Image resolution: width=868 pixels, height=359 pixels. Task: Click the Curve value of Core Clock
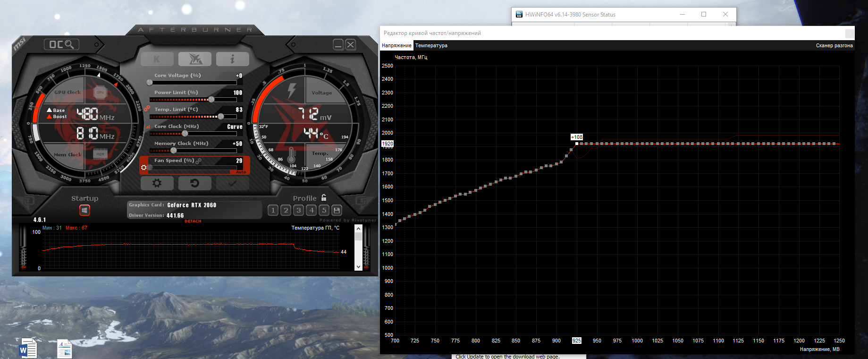(235, 127)
